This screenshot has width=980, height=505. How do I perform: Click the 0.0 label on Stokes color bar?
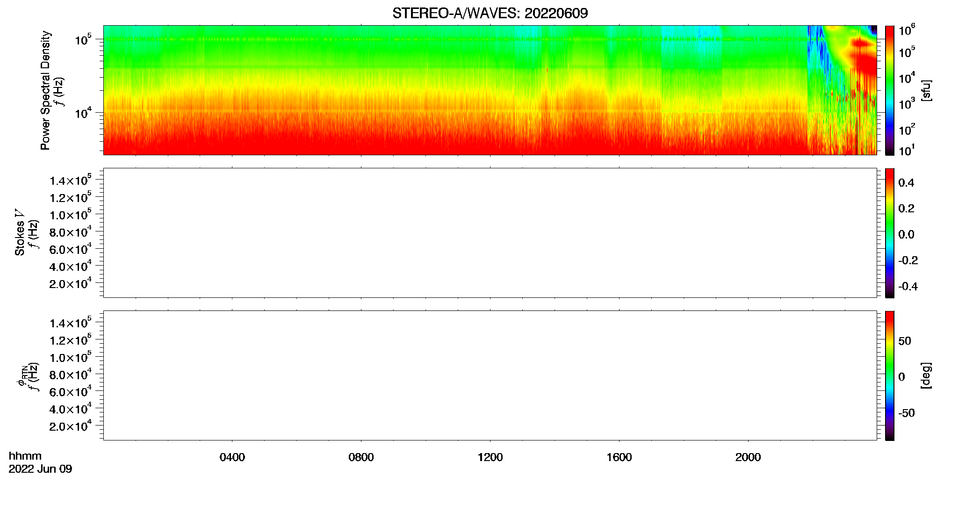[906, 235]
